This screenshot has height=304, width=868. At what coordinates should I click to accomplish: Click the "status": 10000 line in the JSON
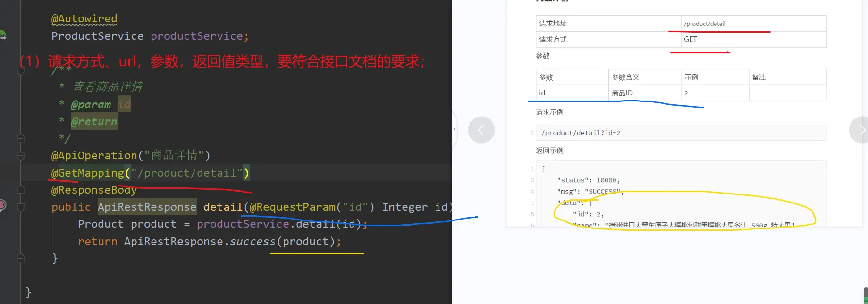click(x=588, y=180)
